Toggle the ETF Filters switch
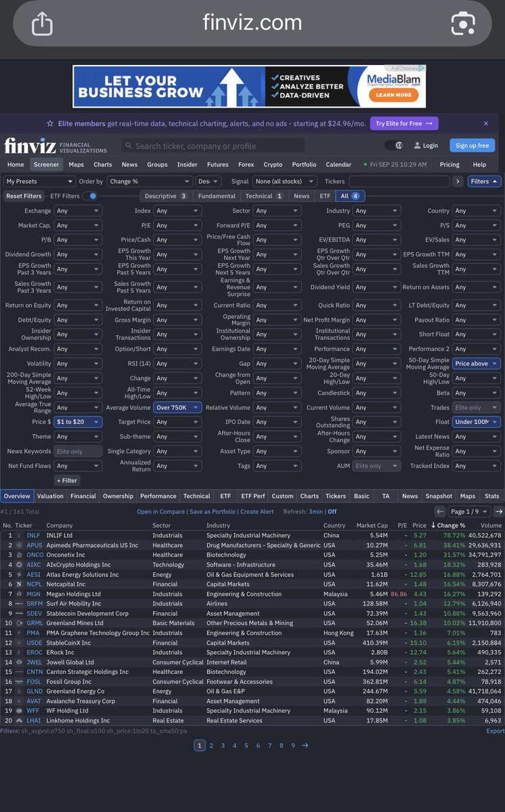 point(90,196)
